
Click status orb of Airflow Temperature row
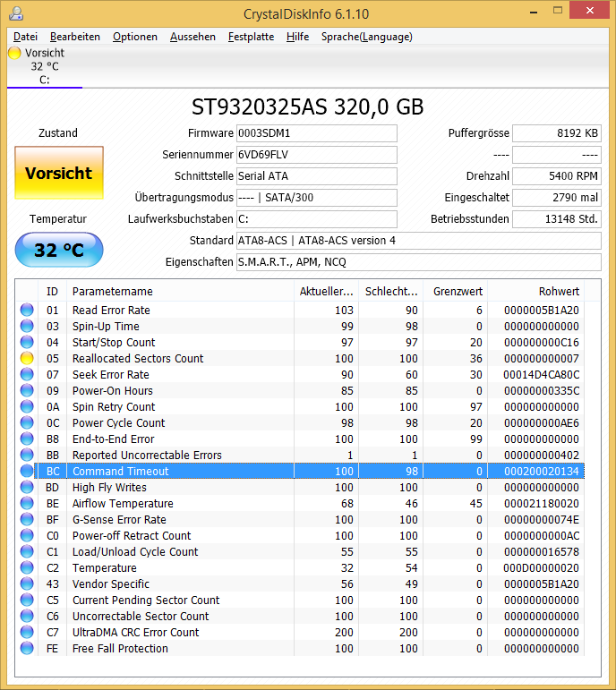[27, 503]
